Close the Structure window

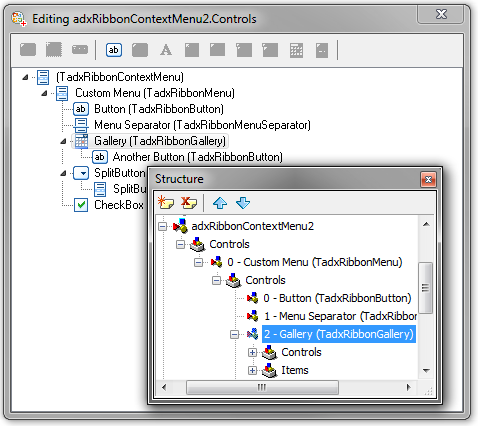pyautogui.click(x=428, y=180)
